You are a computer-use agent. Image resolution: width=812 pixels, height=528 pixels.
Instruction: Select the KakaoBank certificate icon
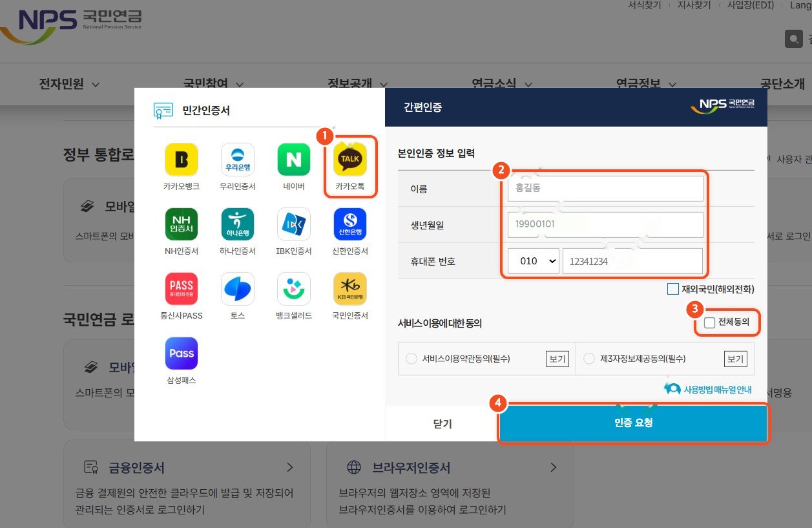click(182, 160)
